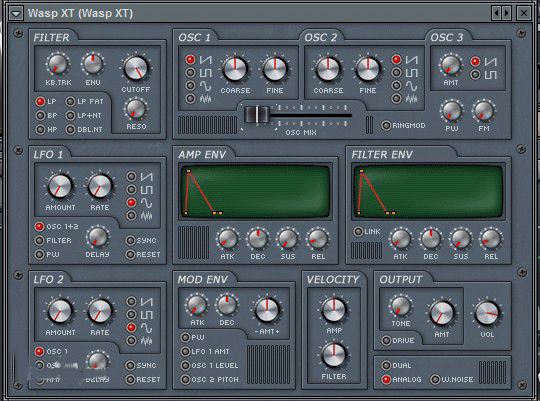Set Mod Env target to OSC 2 PITCH
This screenshot has width=540, height=401.
pos(186,379)
